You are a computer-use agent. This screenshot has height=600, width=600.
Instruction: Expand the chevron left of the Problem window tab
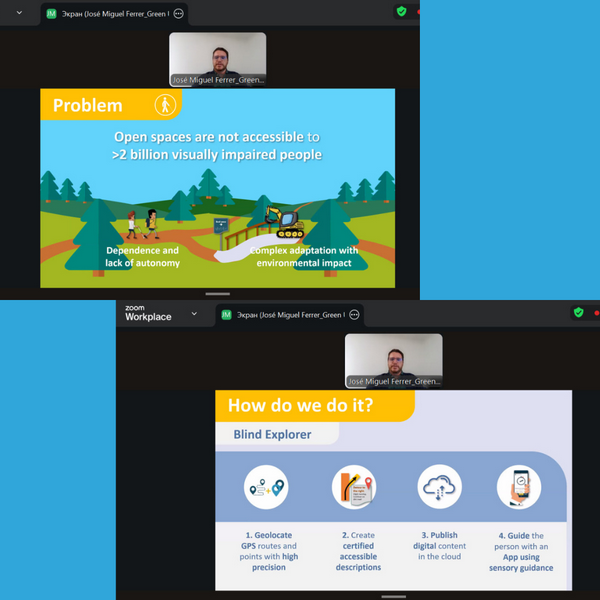click(x=19, y=13)
